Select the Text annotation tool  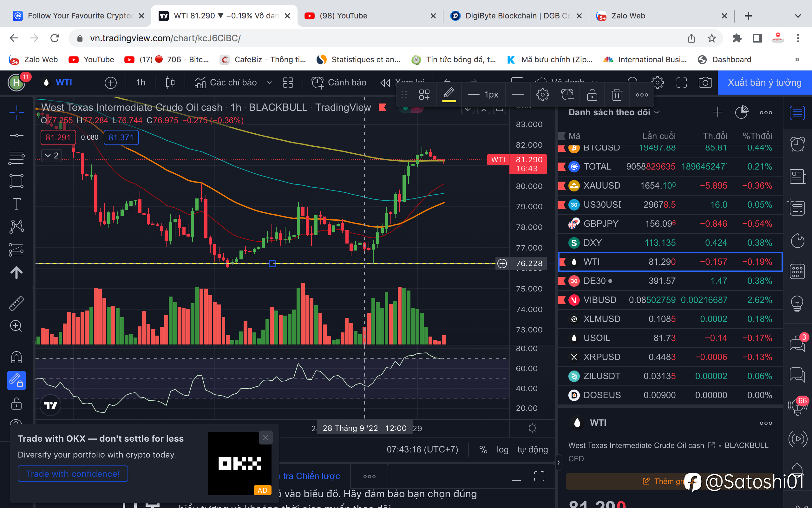coord(16,204)
